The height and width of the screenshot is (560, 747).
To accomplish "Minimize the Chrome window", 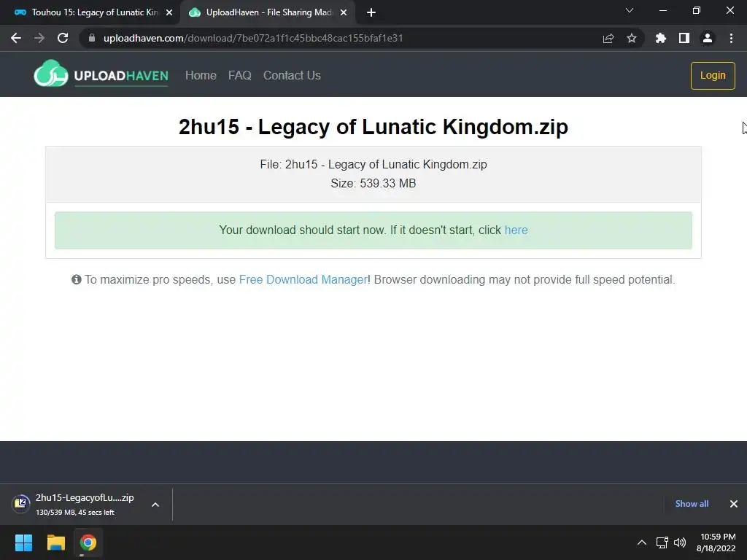I will pyautogui.click(x=663, y=10).
